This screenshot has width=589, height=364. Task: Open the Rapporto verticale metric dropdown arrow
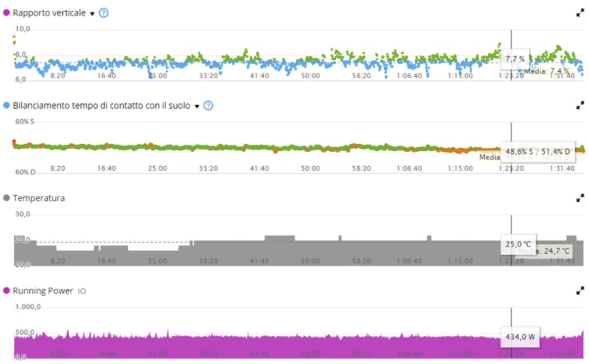92,14
